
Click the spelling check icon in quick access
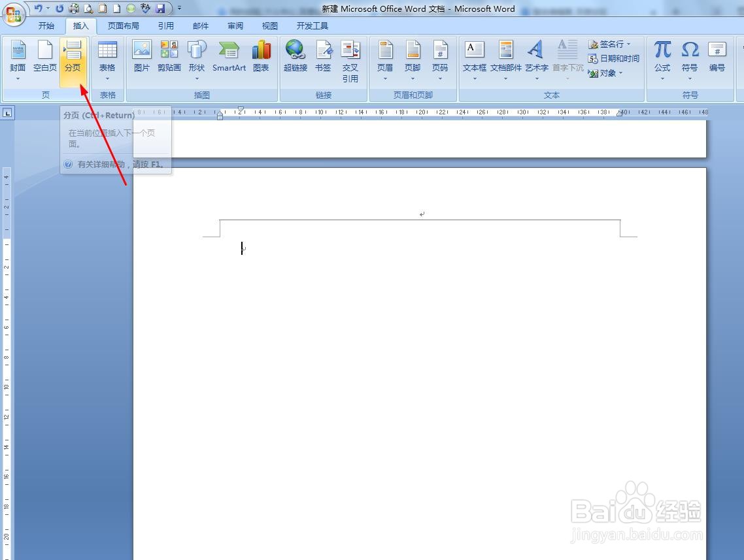[x=145, y=8]
